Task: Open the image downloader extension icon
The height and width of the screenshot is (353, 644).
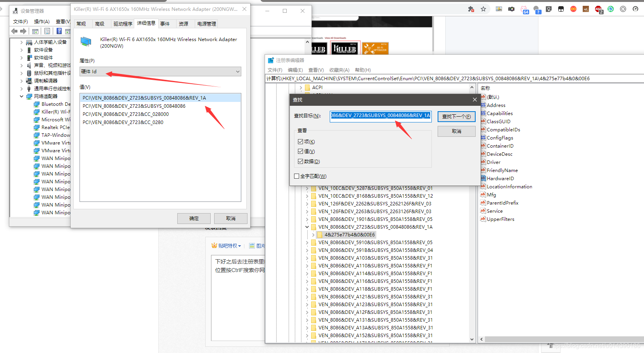Action: pos(499,9)
